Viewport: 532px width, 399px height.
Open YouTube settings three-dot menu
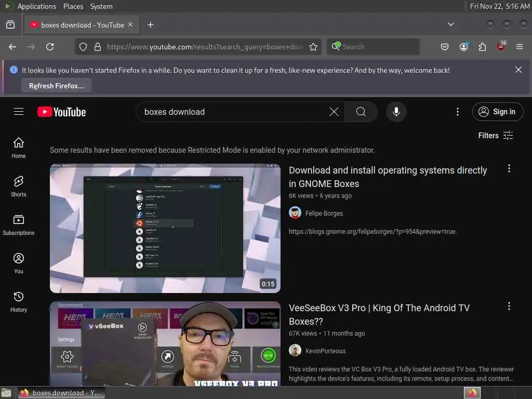457,112
